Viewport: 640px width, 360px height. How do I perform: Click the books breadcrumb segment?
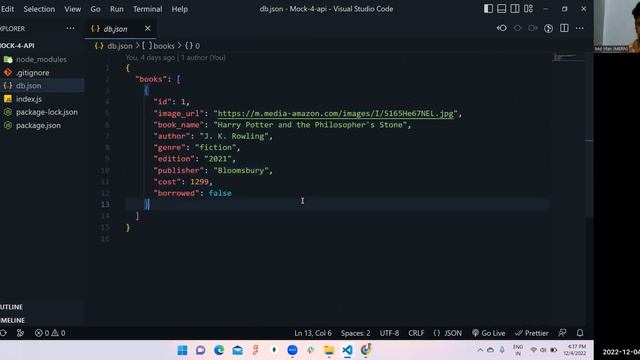[x=158, y=46]
